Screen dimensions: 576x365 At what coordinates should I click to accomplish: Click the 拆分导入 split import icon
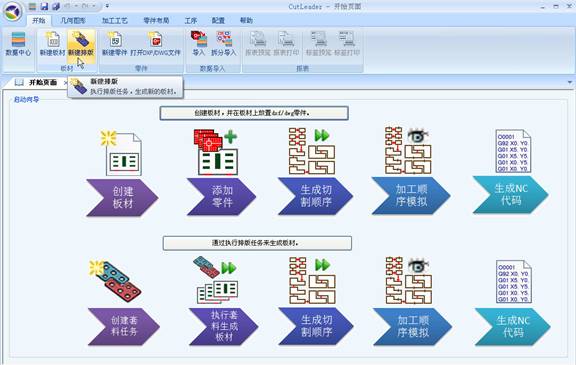click(224, 44)
